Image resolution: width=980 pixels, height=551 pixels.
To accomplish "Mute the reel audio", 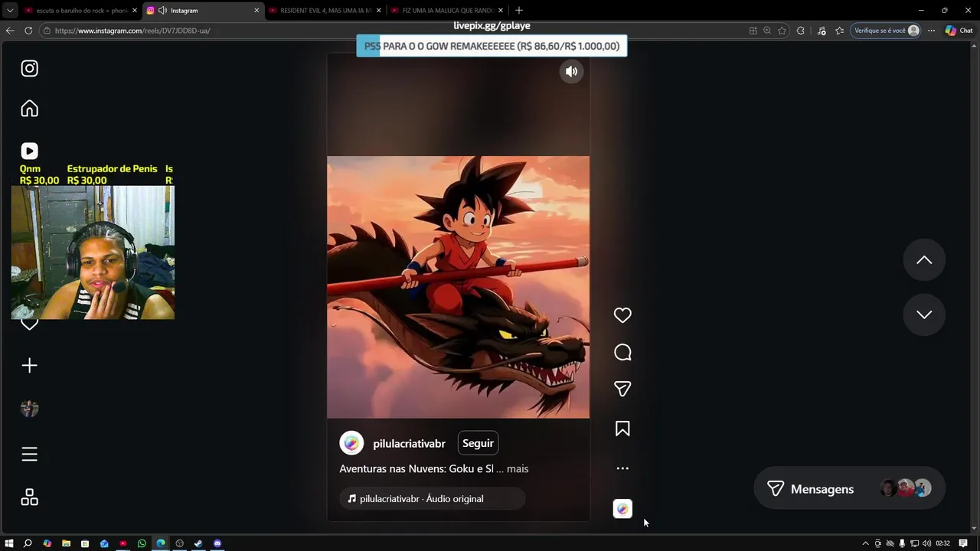I will (571, 71).
